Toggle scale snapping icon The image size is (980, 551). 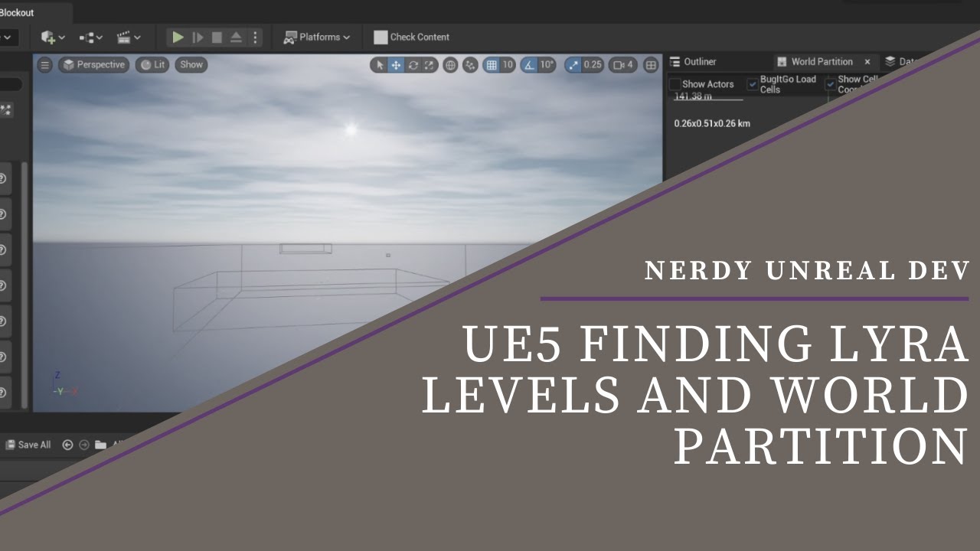[573, 65]
